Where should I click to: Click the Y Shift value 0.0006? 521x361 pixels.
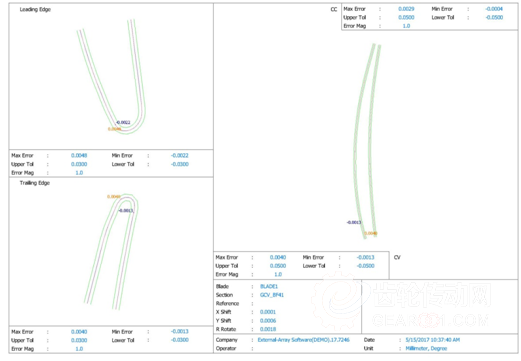[268, 321]
